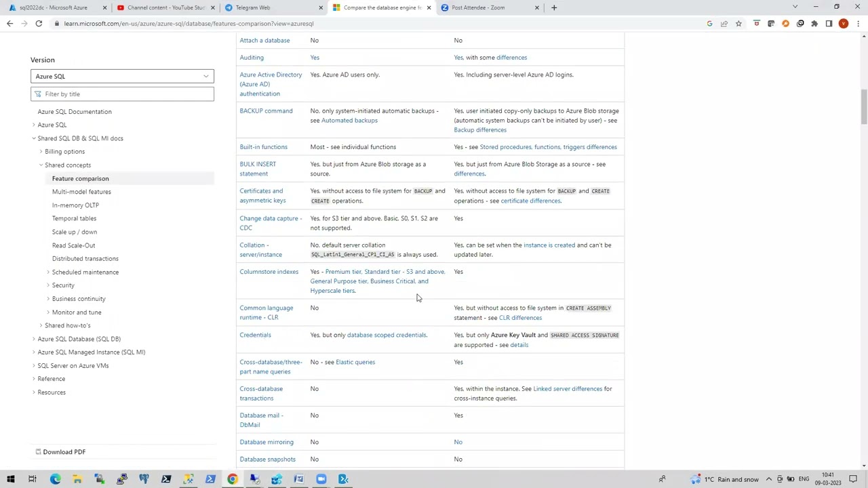Open the Backup differences link

(x=480, y=130)
